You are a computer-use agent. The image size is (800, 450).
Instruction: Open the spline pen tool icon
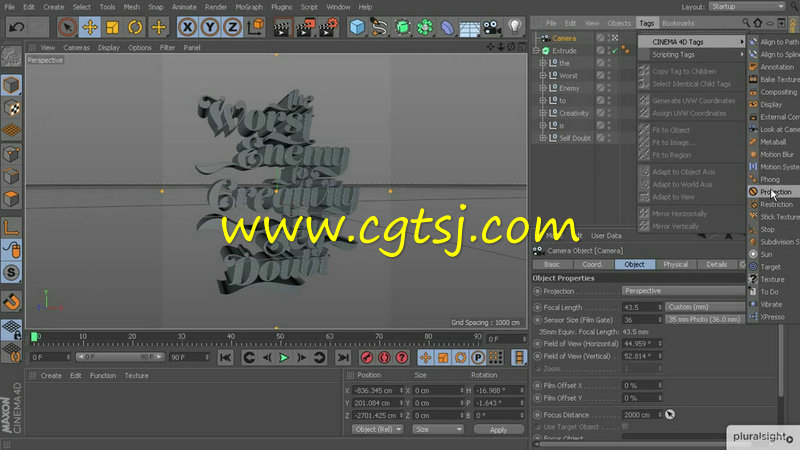point(380,27)
